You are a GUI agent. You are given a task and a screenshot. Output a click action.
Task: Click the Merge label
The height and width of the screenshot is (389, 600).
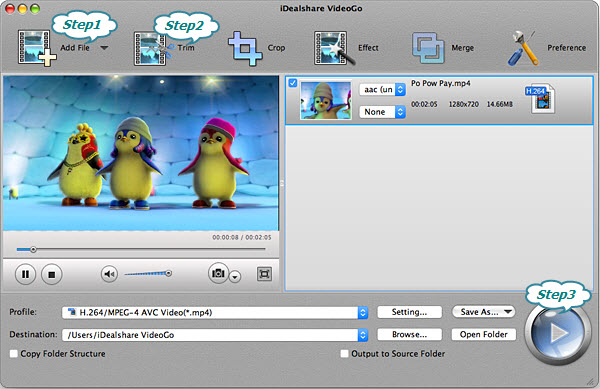[463, 48]
